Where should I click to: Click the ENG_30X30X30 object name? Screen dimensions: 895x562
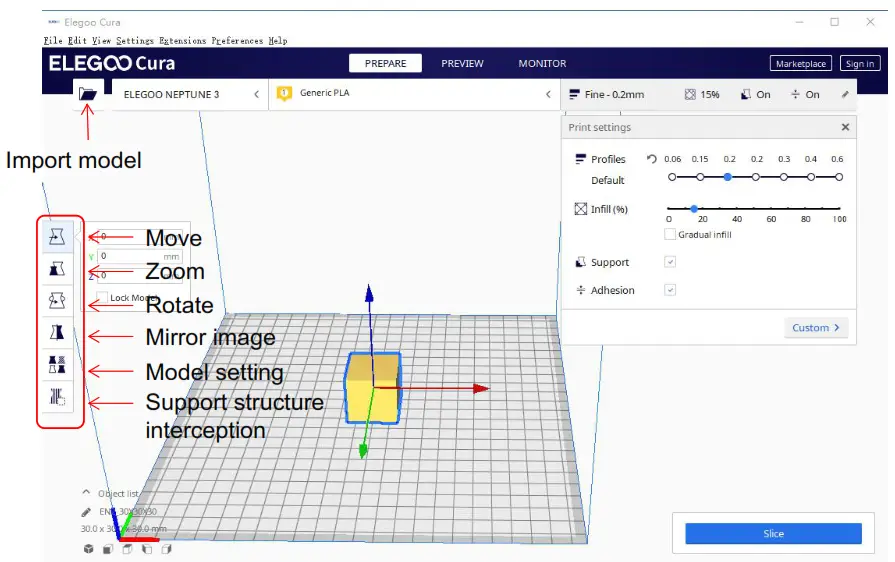128,512
